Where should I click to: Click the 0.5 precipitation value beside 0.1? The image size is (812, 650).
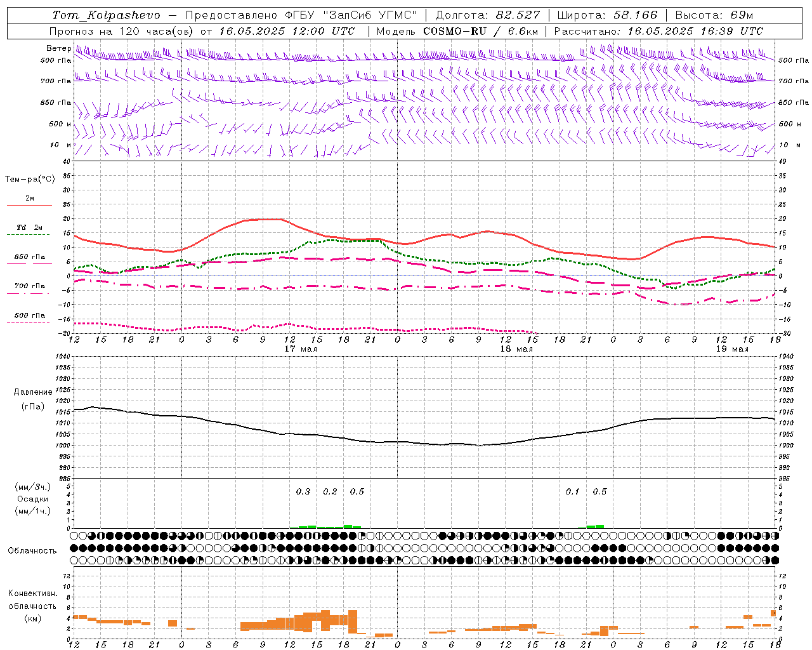click(x=599, y=491)
